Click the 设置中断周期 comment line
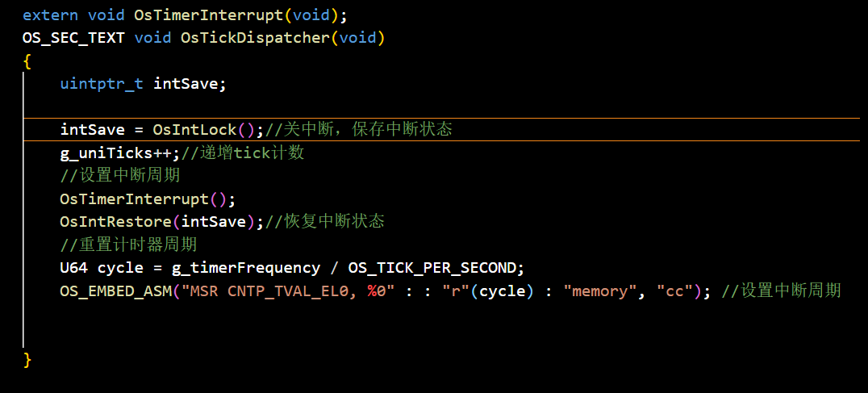The image size is (868, 393). click(120, 176)
